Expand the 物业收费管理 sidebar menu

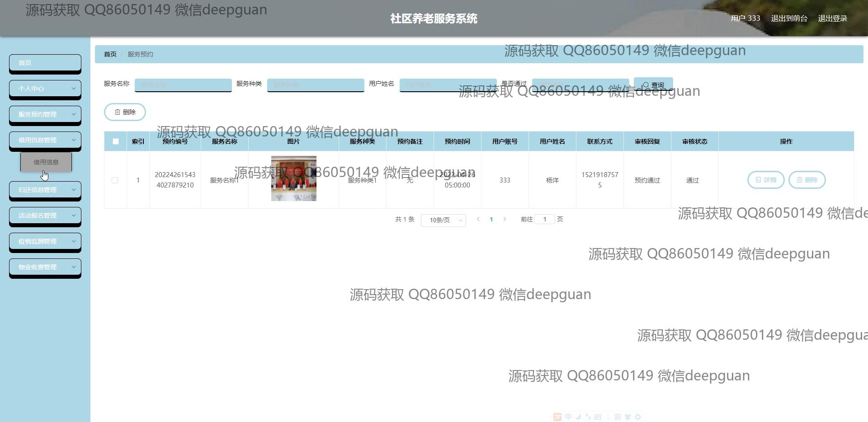coord(45,267)
